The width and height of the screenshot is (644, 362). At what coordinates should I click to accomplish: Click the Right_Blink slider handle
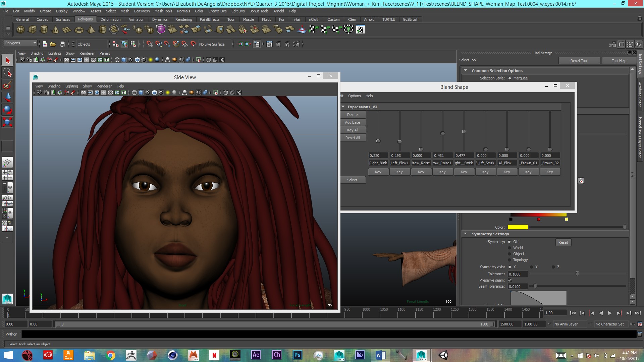378,141
